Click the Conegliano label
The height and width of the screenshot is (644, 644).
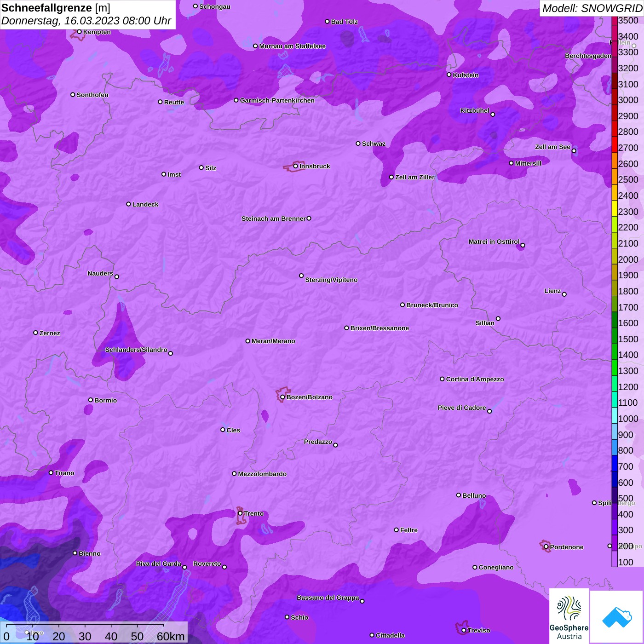(x=496, y=567)
